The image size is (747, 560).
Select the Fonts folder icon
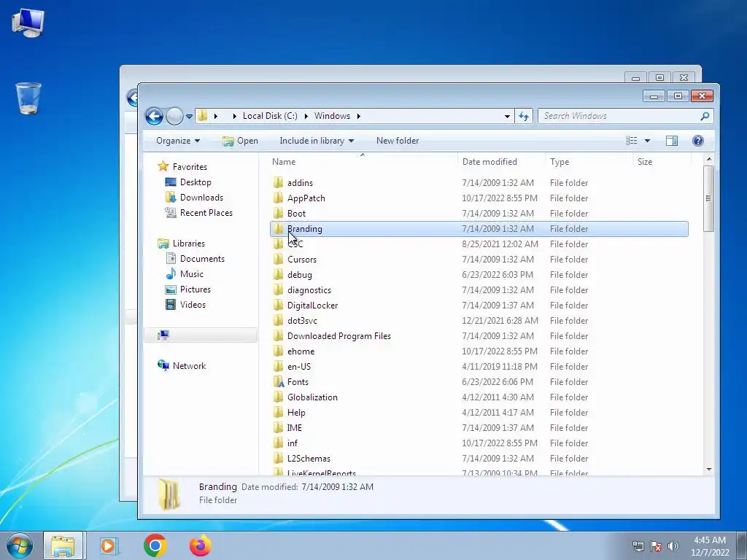coord(279,382)
